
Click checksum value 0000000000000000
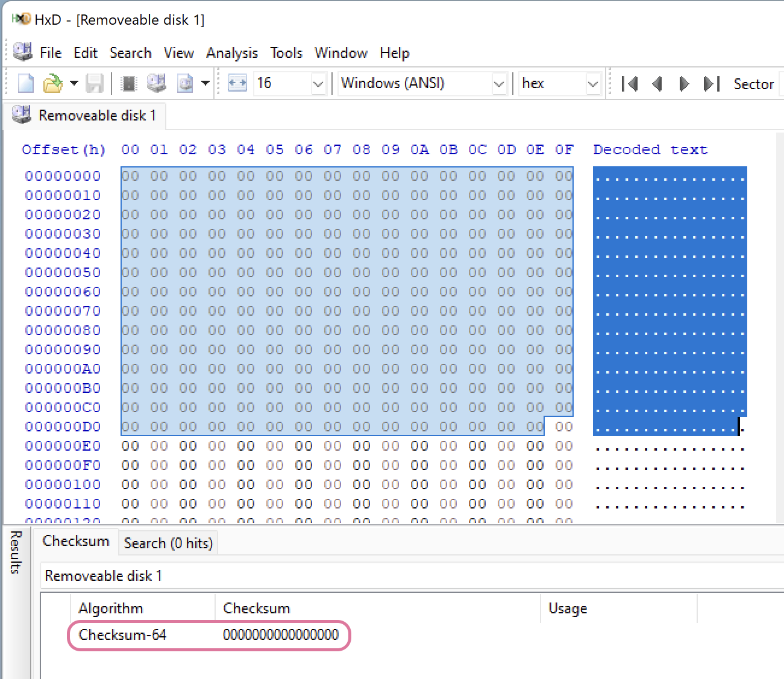[x=281, y=635]
